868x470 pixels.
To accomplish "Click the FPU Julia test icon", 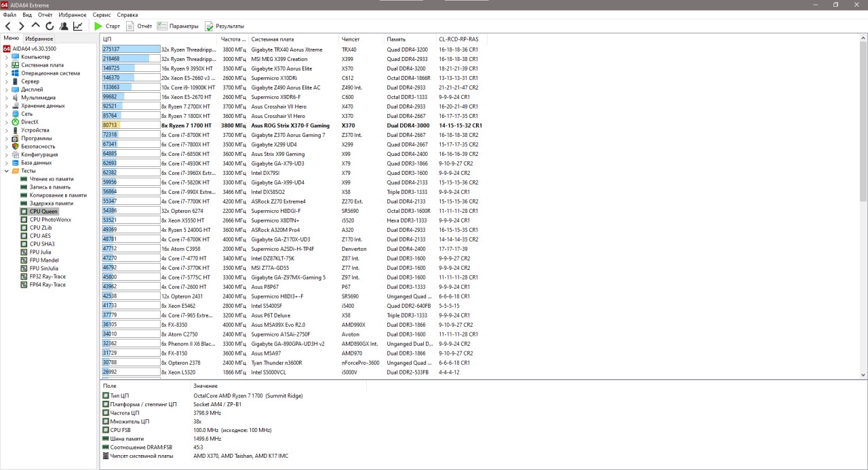I will [x=24, y=252].
